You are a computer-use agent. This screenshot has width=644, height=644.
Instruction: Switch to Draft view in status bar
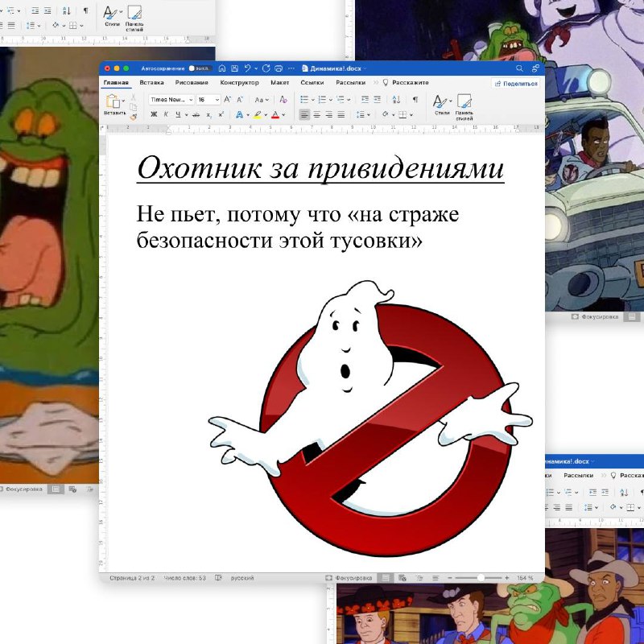point(436,578)
